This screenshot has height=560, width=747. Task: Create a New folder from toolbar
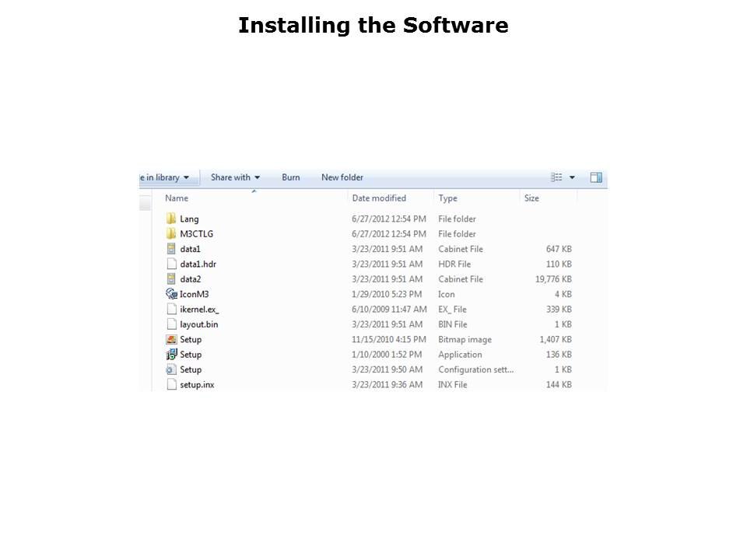[342, 177]
